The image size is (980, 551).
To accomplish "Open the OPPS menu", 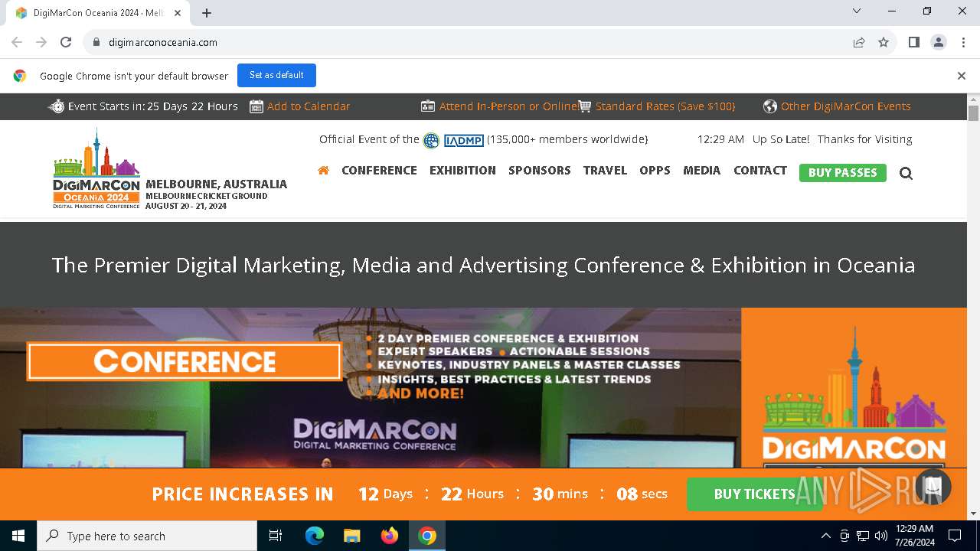I will (655, 171).
